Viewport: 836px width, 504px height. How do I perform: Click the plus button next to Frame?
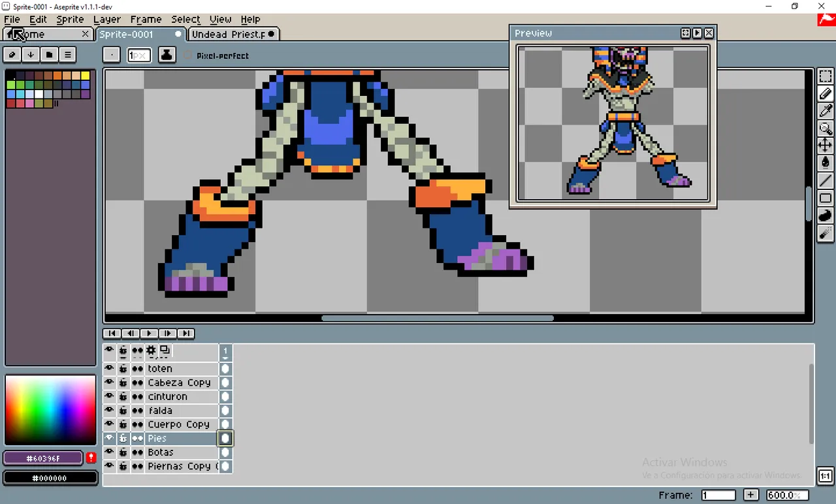click(x=751, y=496)
